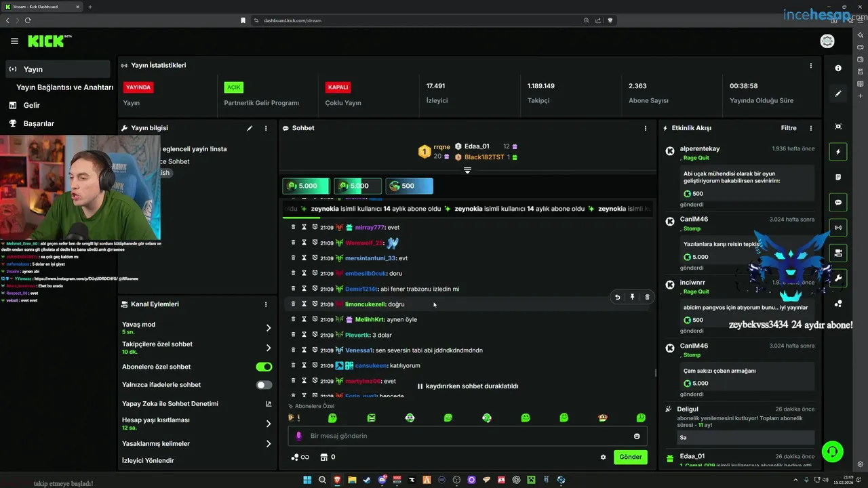Enable the Yalnızca ifadelerle sohbet toggle
The height and width of the screenshot is (488, 868).
tap(264, 385)
